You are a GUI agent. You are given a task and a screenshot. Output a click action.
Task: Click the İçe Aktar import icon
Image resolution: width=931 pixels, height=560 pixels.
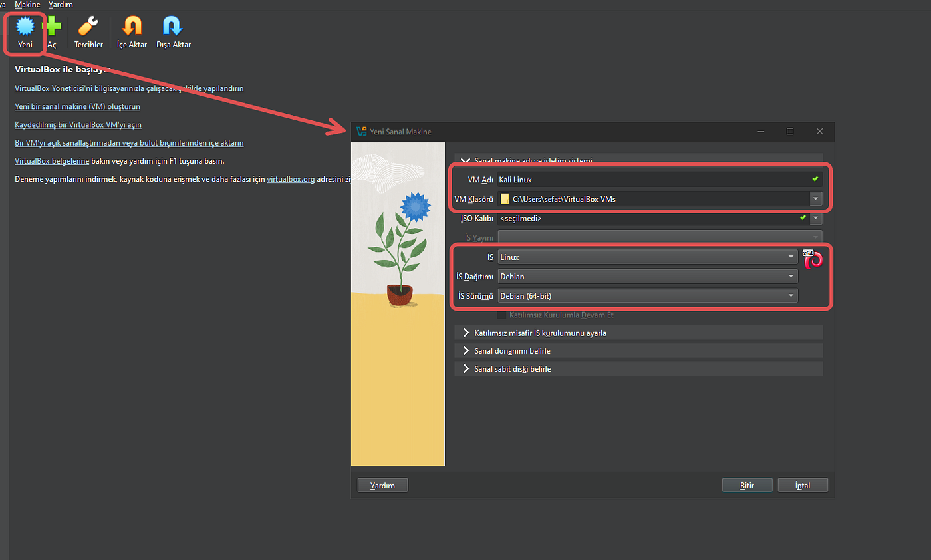[x=132, y=27]
